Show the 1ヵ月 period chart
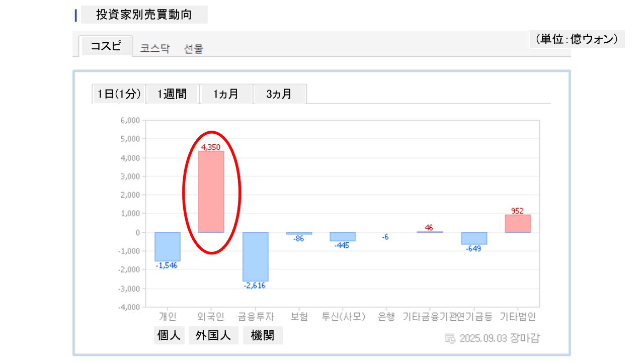644x362 pixels. pyautogui.click(x=226, y=94)
